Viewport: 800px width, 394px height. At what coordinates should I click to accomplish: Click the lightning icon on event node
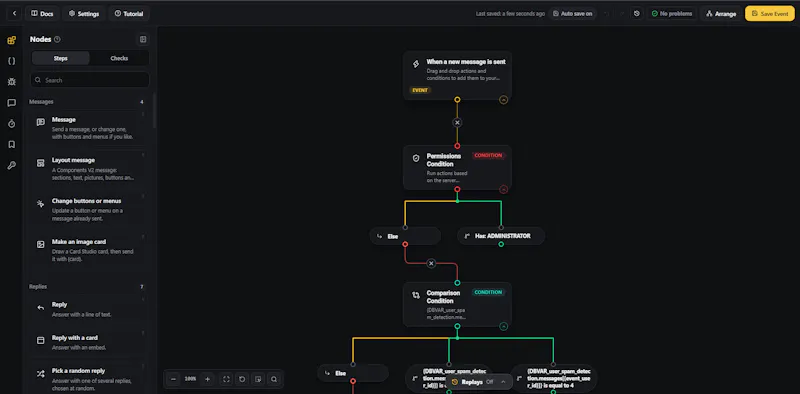click(416, 64)
